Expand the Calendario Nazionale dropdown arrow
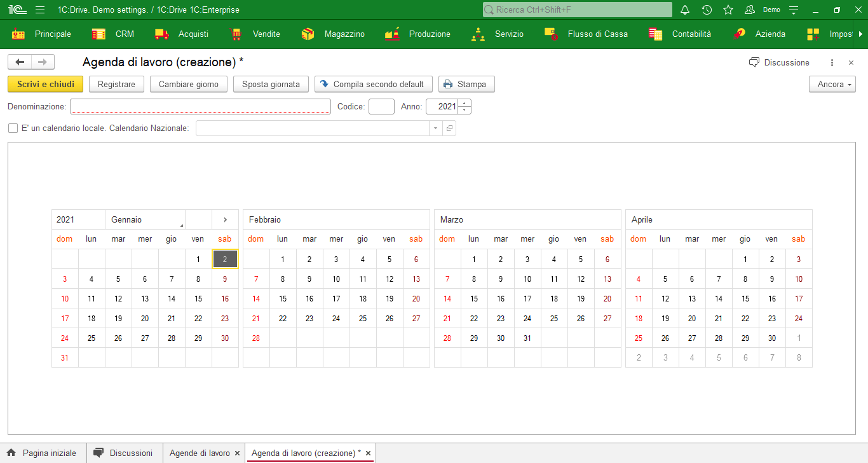Viewport: 868px width, 463px height. point(436,128)
